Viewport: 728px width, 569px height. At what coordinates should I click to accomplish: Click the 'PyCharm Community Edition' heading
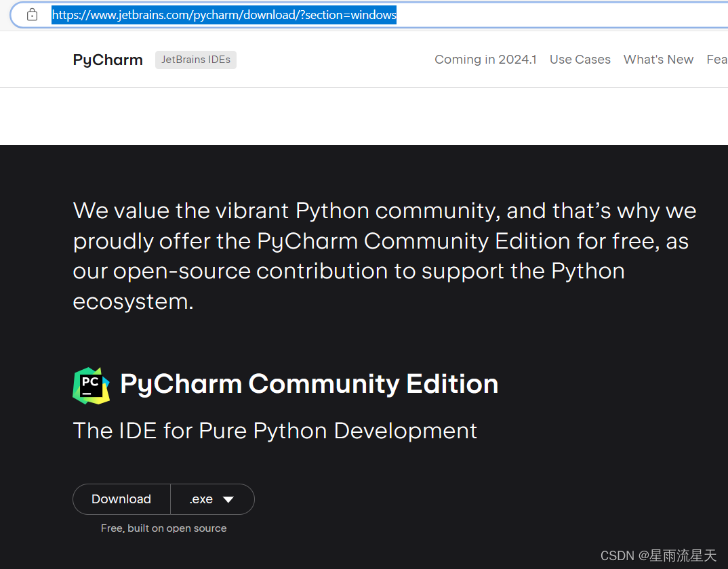click(309, 384)
